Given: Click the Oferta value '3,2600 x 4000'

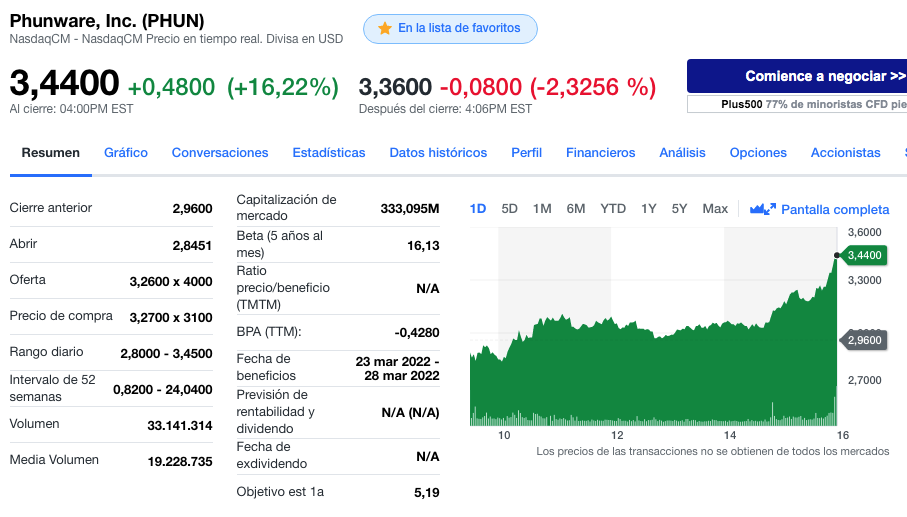Looking at the screenshot, I should point(171,282).
